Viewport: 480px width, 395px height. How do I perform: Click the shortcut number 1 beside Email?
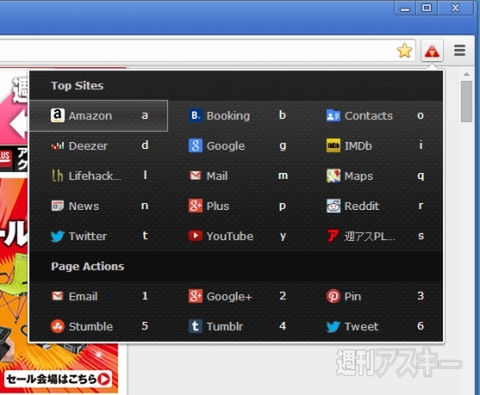pyautogui.click(x=145, y=296)
